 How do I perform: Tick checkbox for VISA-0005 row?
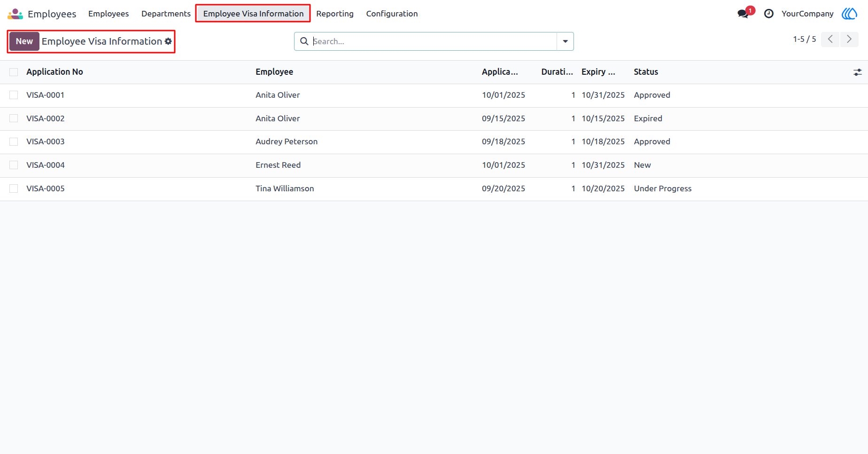coord(14,188)
